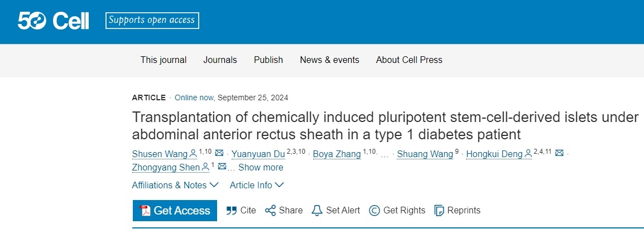Expand the Article Info section
644x229 pixels.
[257, 185]
